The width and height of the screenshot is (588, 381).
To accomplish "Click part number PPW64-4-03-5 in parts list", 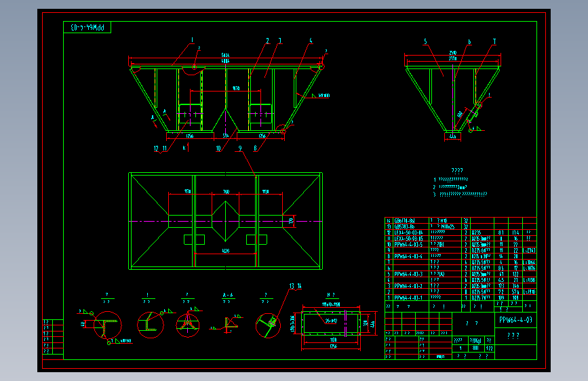I will tap(408, 245).
